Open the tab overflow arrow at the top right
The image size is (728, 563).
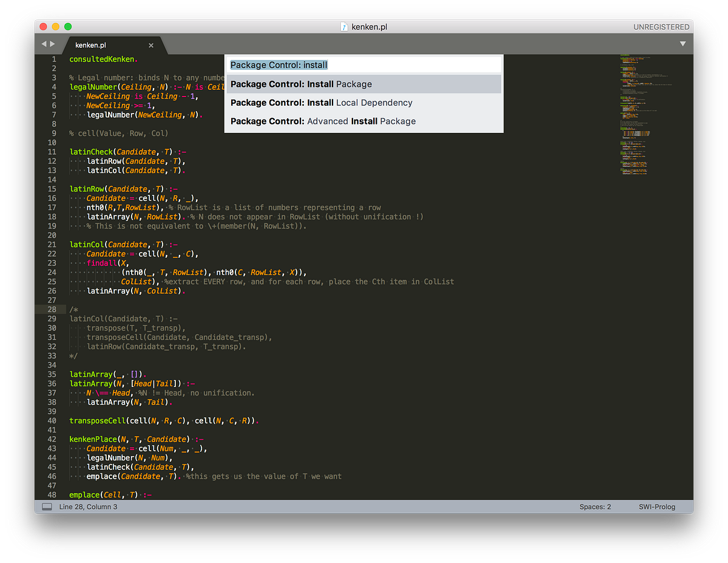(x=682, y=44)
